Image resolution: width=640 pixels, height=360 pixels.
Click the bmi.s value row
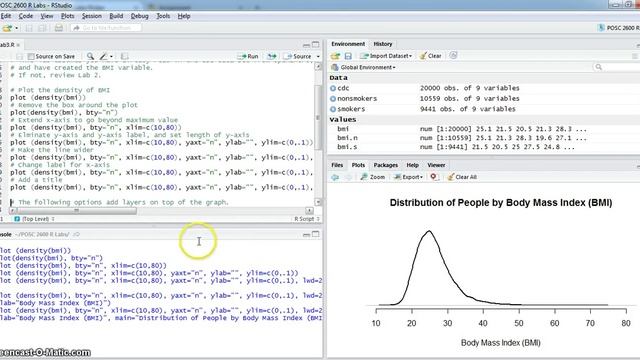coord(484,147)
